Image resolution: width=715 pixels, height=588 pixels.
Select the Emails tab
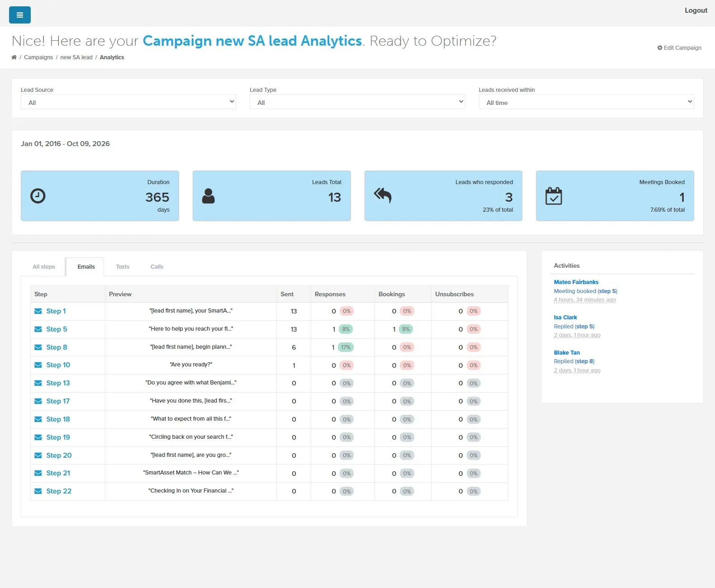tap(86, 267)
